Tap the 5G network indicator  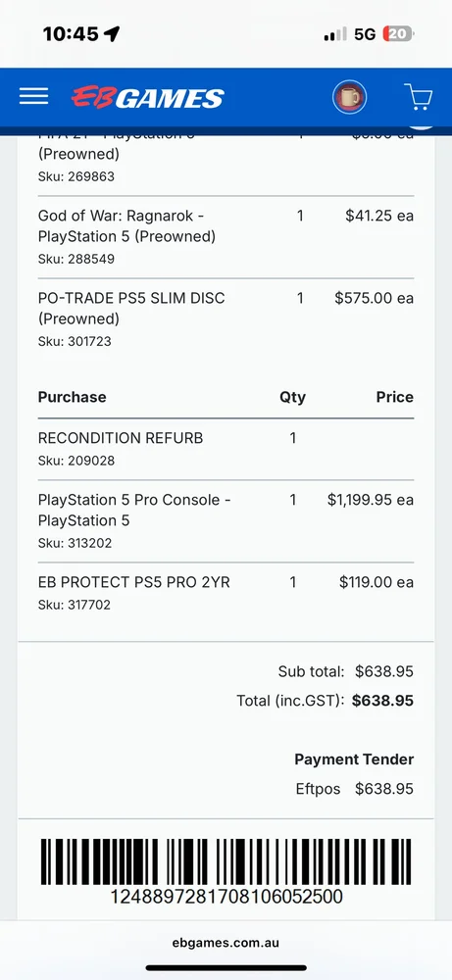click(365, 33)
